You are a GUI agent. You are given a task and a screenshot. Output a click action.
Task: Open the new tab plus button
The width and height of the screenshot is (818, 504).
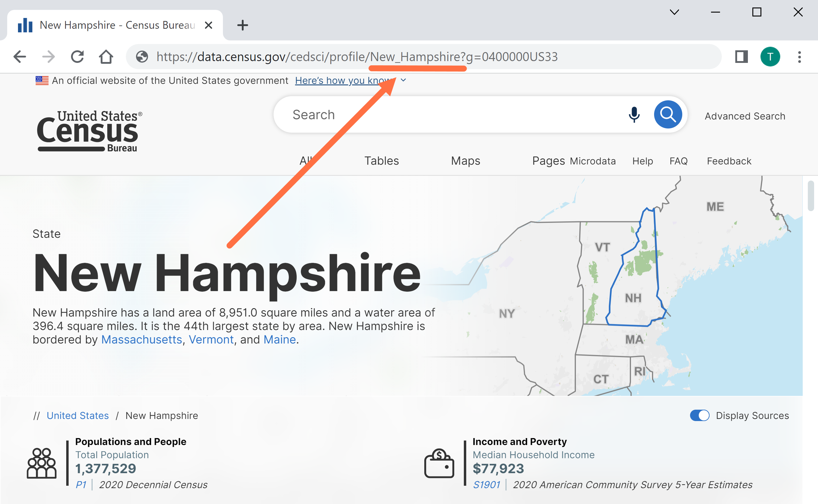click(x=242, y=25)
